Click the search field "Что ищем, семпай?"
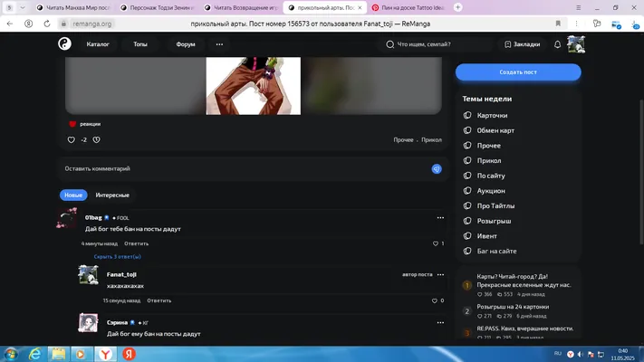Viewport: 644px width, 362px height. [x=436, y=44]
